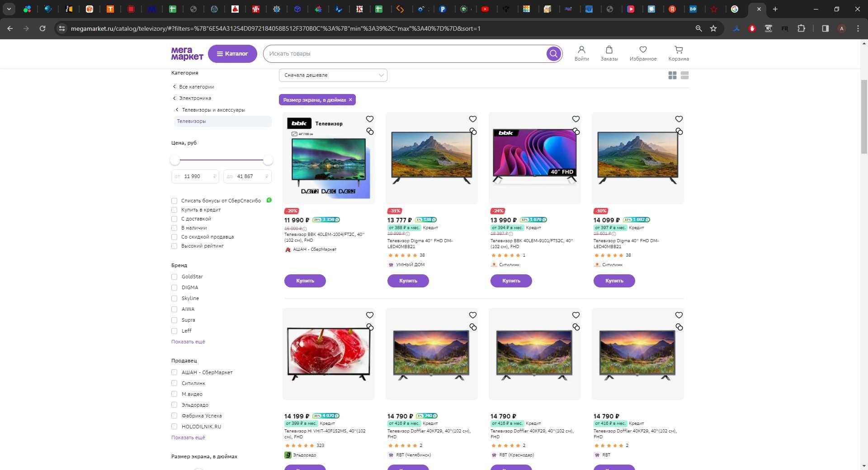Screen dimensions: 868x470
Task: Focus the Искать товары search field
Action: (x=405, y=54)
